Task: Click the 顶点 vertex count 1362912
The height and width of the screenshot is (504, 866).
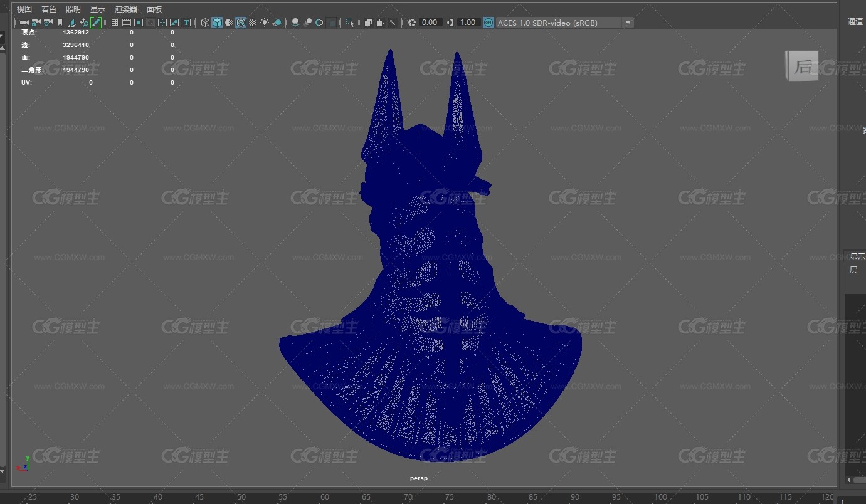Action: [x=76, y=32]
